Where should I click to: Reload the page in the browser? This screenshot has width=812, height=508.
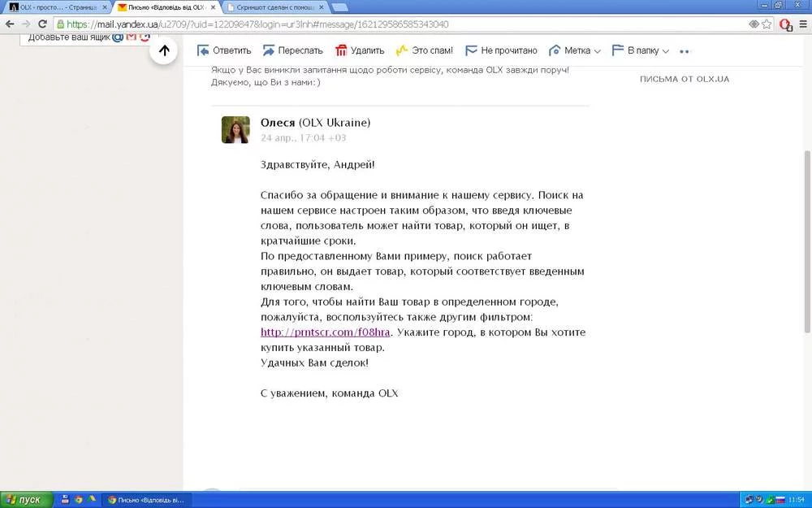tap(41, 24)
